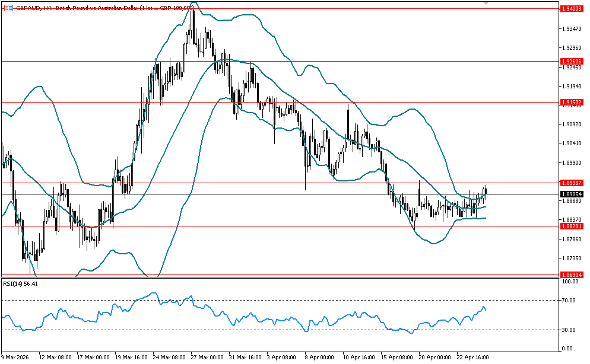Click the 1.93470 value on price scale
This screenshot has width=590, height=364.
pos(571,29)
